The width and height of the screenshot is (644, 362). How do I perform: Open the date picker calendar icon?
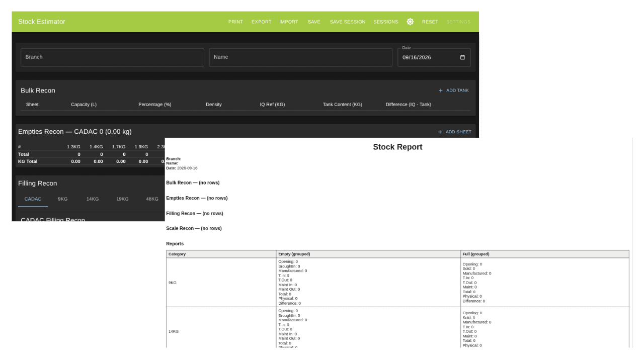pos(462,57)
